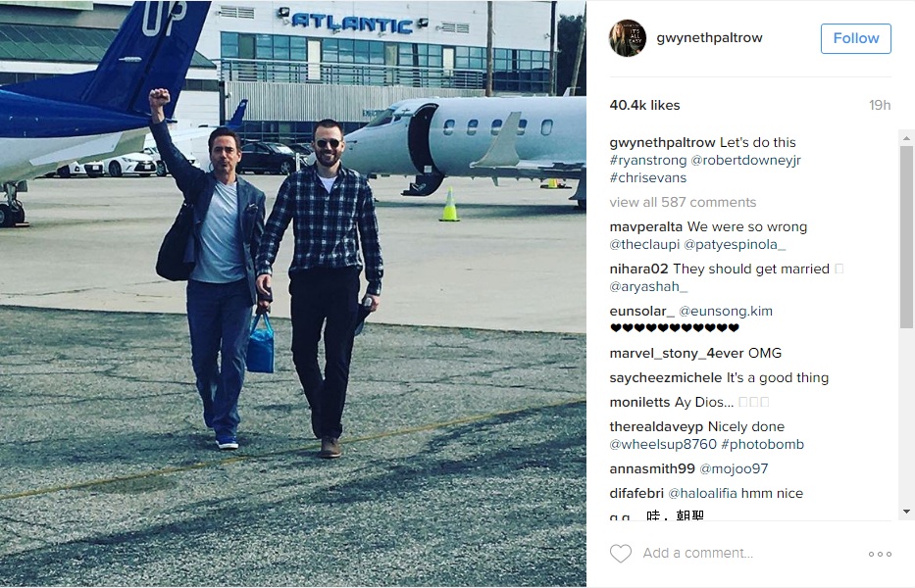This screenshot has height=588, width=915.
Task: Open the #ryanstrong hashtag link
Action: (x=647, y=160)
